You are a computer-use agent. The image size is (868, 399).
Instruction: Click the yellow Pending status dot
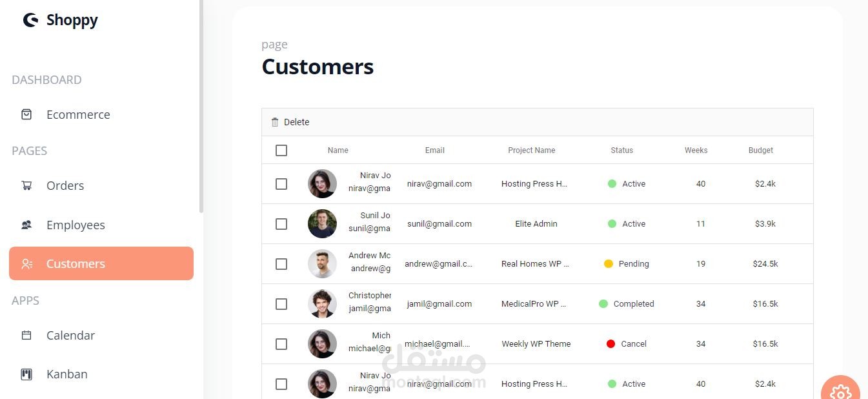pos(608,264)
